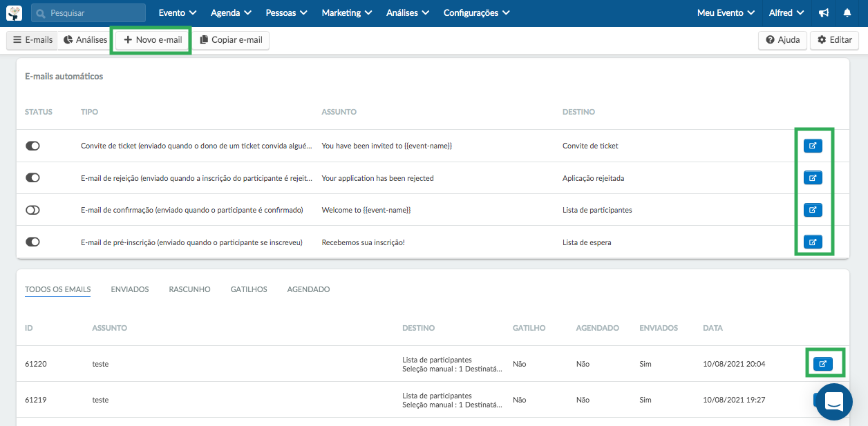Click date '10/08/2021 20:04'
Image resolution: width=868 pixels, height=426 pixels.
[734, 364]
